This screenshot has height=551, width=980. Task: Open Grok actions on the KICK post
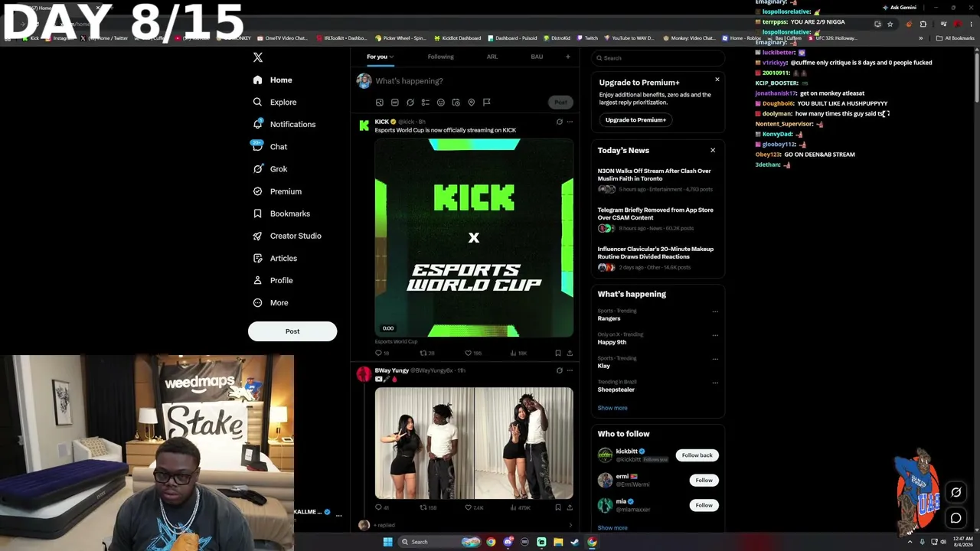pos(559,122)
